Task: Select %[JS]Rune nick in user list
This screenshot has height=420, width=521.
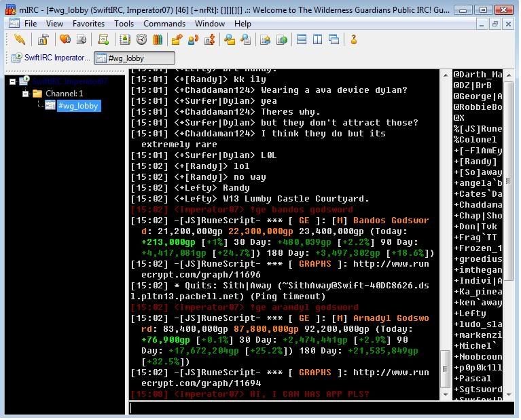Action: [x=478, y=129]
